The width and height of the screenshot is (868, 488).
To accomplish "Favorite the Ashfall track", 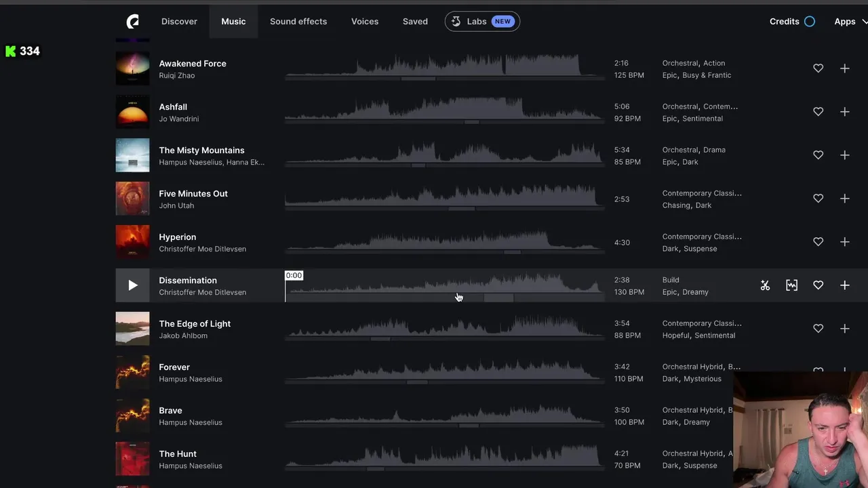I will pos(818,112).
